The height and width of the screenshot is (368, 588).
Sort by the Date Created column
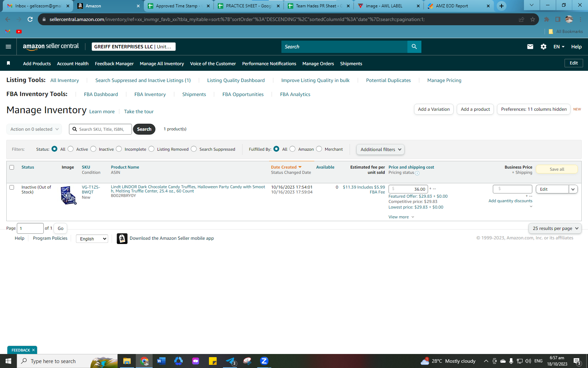[286, 167]
